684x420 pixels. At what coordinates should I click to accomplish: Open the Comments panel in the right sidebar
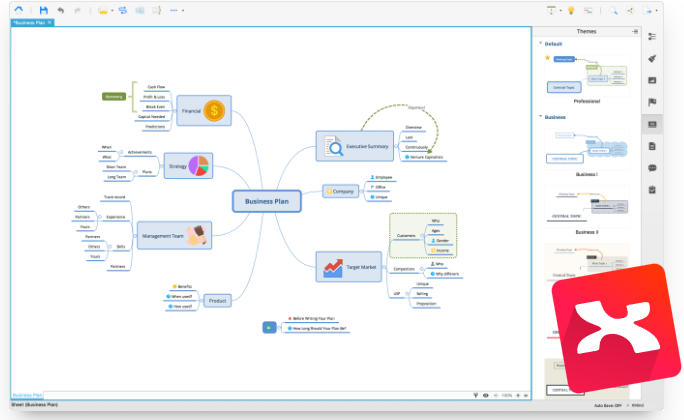(x=652, y=168)
